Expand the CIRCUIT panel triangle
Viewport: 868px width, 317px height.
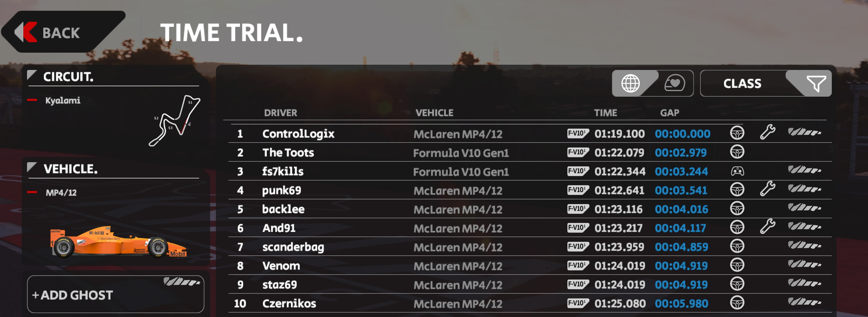click(x=32, y=75)
